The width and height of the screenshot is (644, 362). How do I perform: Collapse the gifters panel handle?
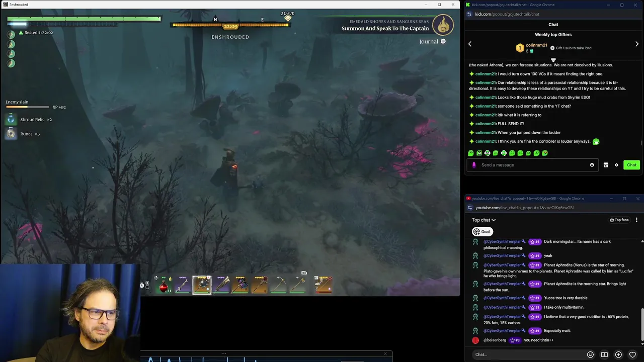(553, 60)
